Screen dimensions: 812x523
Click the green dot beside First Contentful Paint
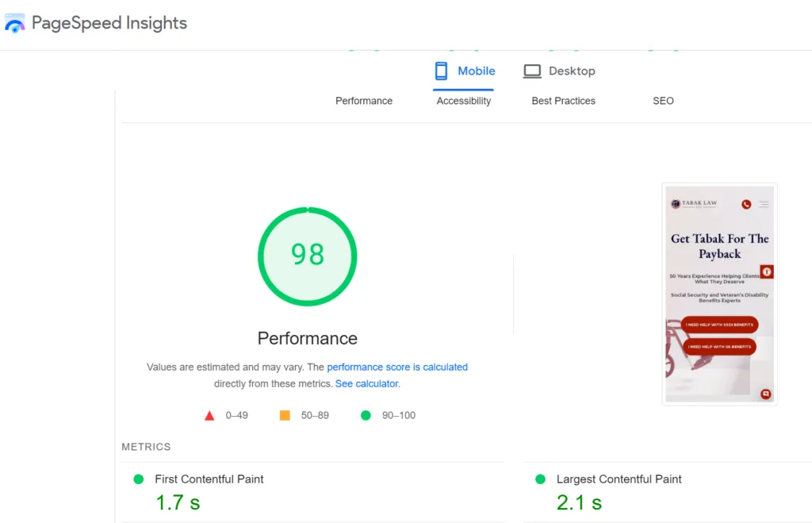click(x=138, y=479)
